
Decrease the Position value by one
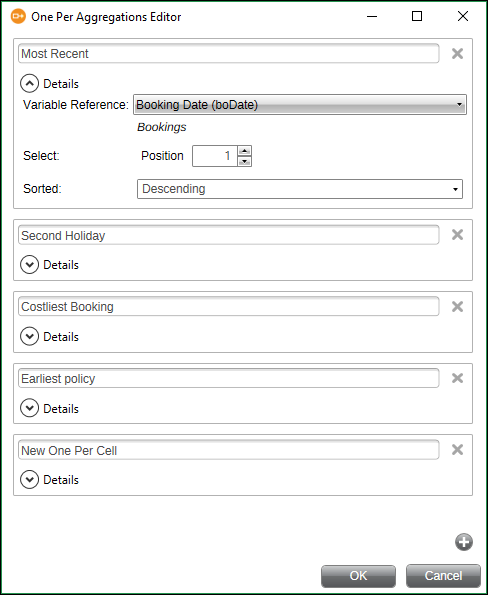pyautogui.click(x=244, y=161)
